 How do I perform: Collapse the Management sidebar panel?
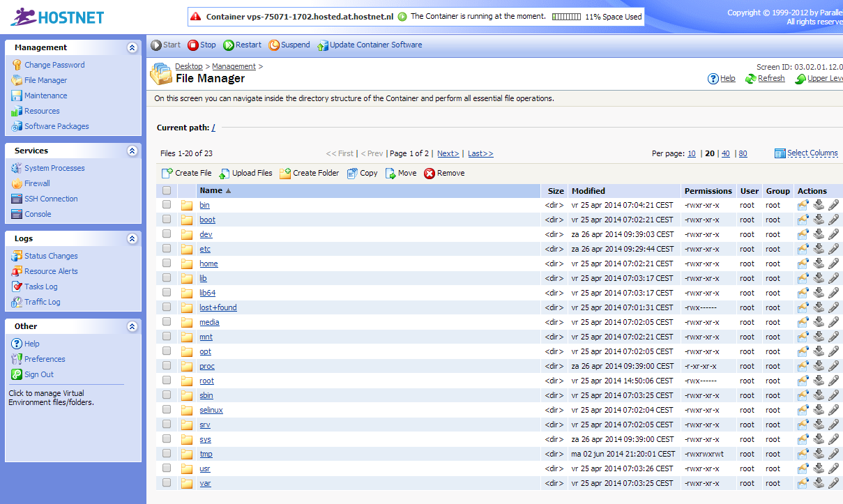(x=132, y=48)
